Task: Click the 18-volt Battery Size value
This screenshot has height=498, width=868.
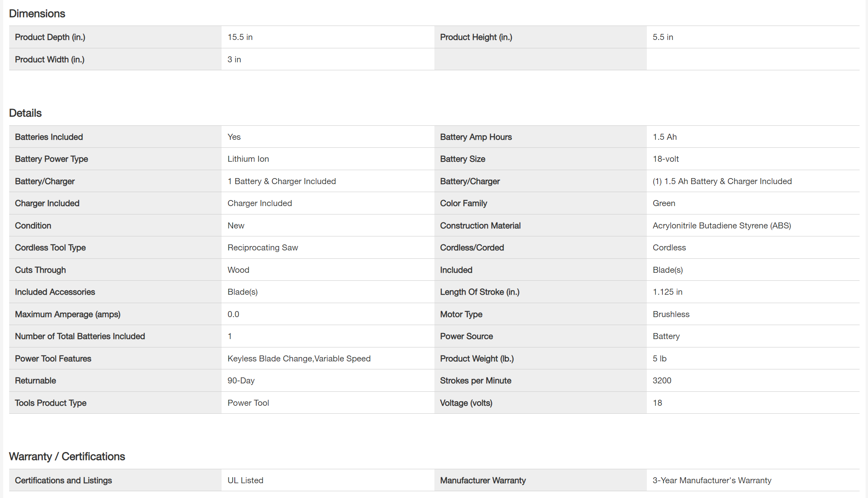Action: point(666,159)
